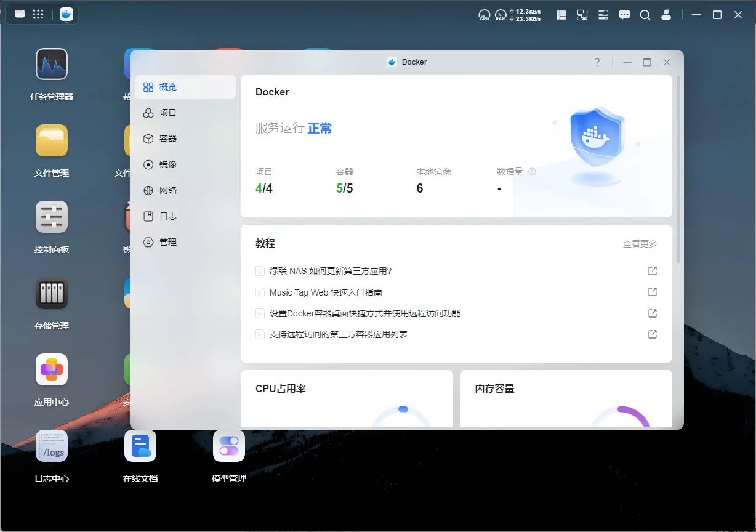
Task: Open the sidebar panel icon in top bar
Action: click(x=561, y=15)
